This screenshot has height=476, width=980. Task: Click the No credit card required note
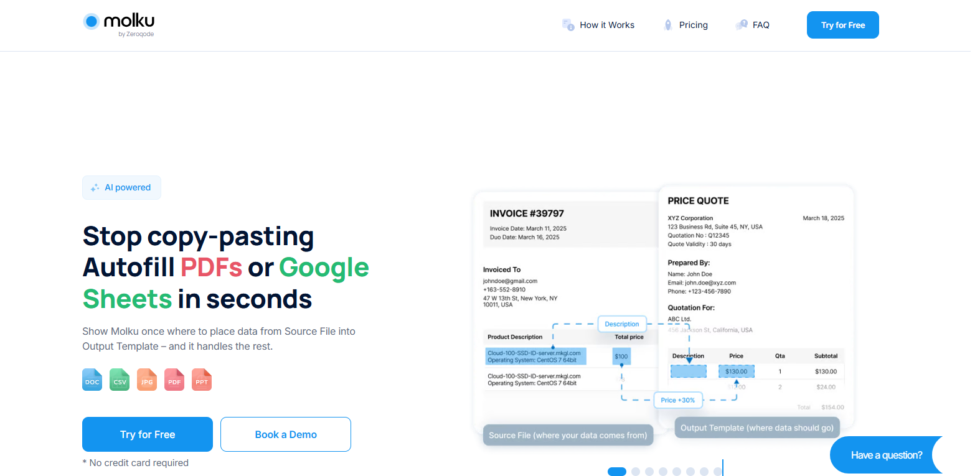tap(135, 463)
